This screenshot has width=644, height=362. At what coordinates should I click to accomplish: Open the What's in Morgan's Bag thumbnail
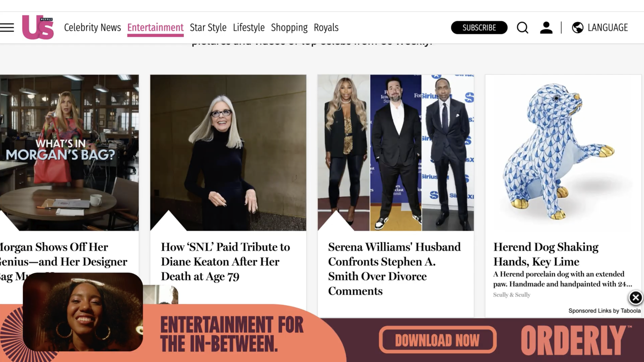point(69,153)
